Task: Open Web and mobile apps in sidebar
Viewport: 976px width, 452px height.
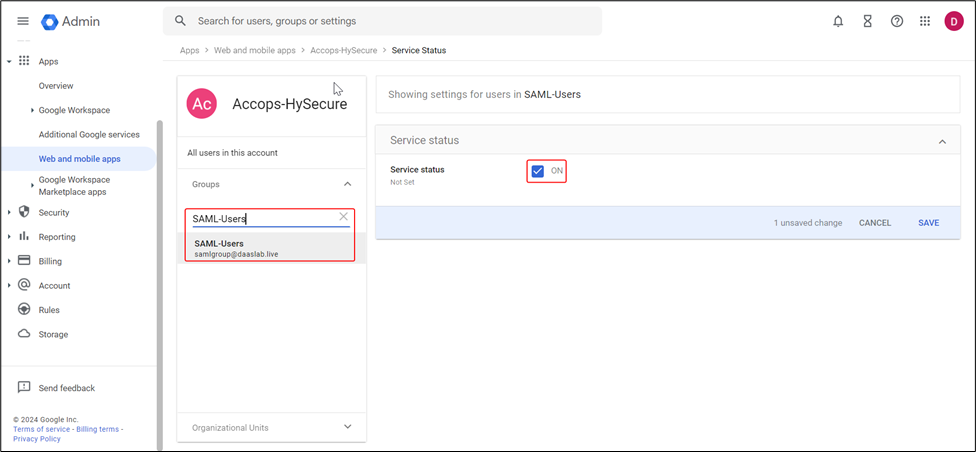Action: pos(79,159)
